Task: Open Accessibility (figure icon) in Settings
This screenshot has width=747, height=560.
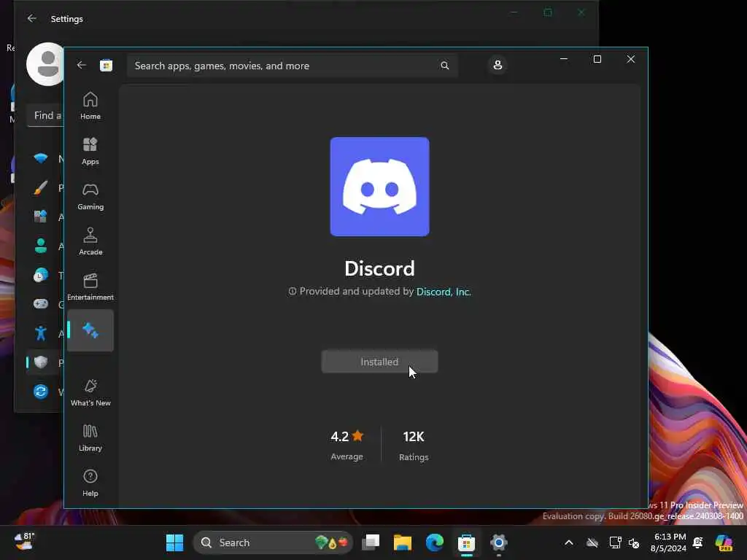Action: 41,332
